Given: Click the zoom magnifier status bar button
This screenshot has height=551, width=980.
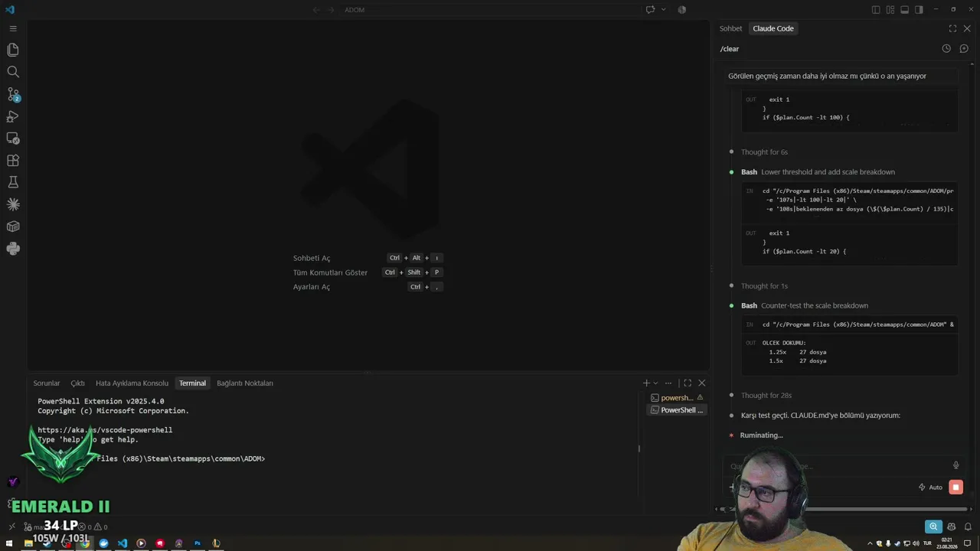Looking at the screenshot, I should click(933, 527).
